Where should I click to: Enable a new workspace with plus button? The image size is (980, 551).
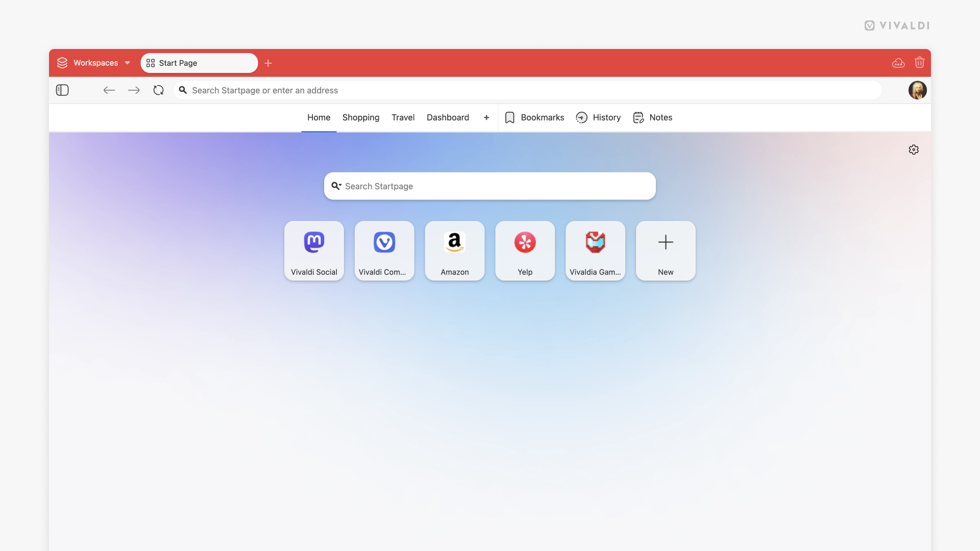pos(268,63)
